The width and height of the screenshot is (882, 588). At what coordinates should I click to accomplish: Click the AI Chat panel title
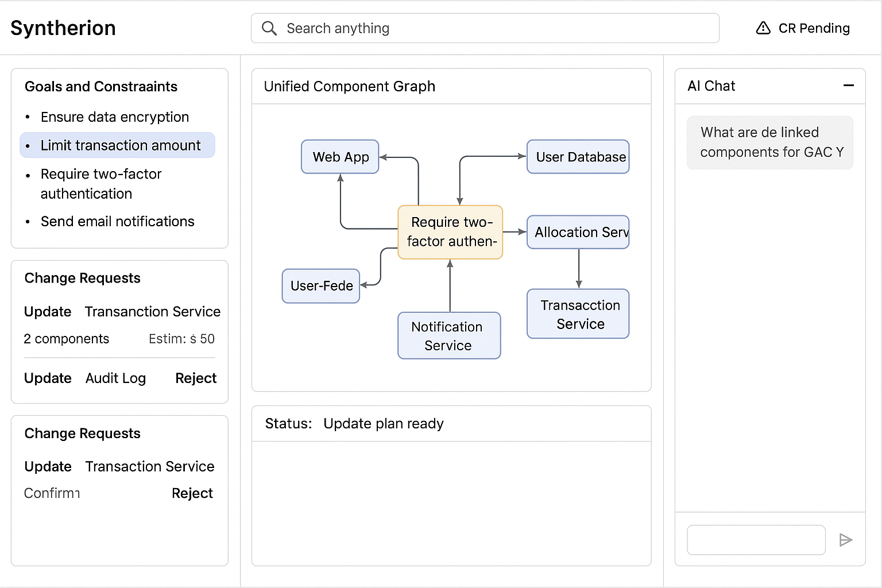tap(711, 86)
